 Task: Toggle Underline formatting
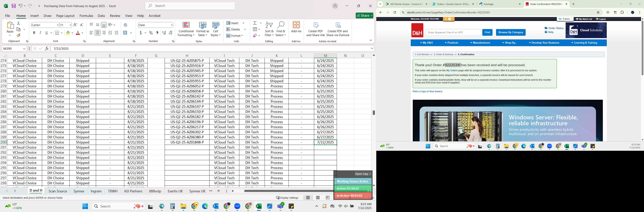(x=46, y=33)
